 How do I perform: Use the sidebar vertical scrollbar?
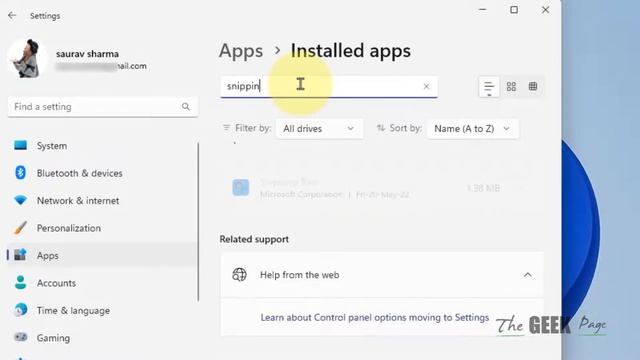click(x=198, y=222)
